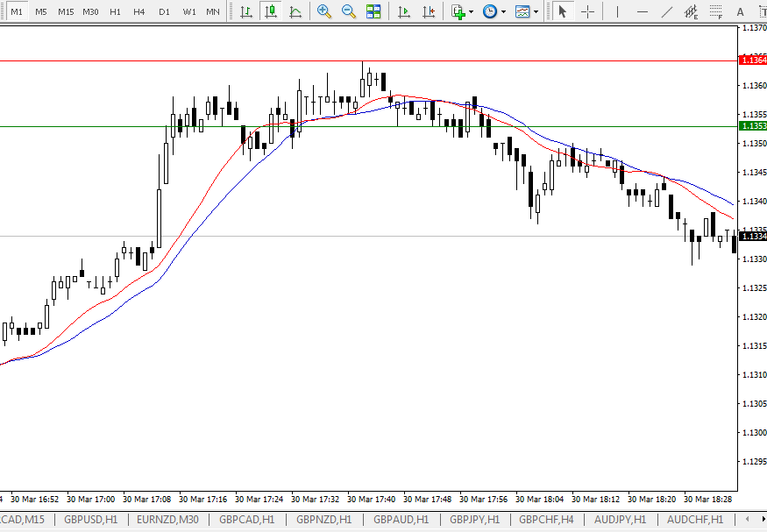The width and height of the screenshot is (767, 532).
Task: Set timeframe to M15
Action: click(x=66, y=11)
